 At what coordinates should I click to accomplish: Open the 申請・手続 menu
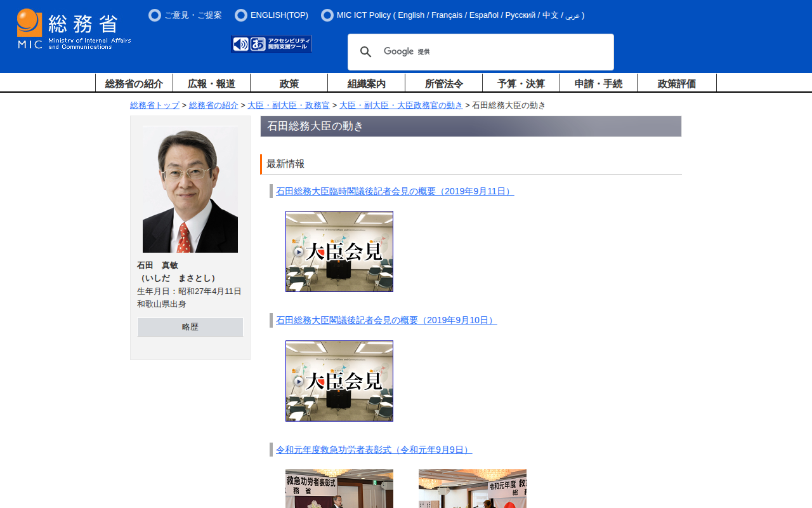(598, 83)
